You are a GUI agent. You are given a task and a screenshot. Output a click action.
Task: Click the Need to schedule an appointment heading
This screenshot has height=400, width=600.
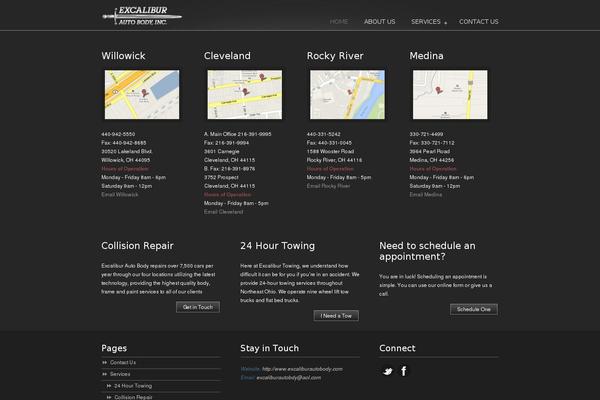coord(427,251)
